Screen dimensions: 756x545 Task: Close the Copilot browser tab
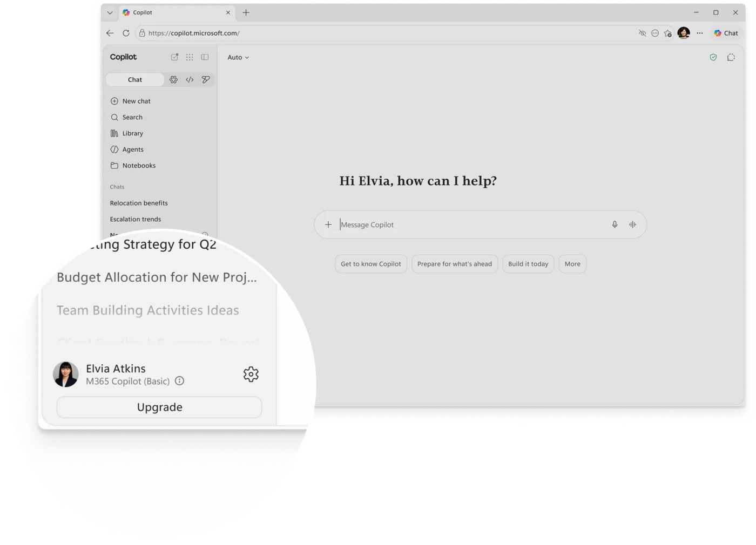pos(228,12)
